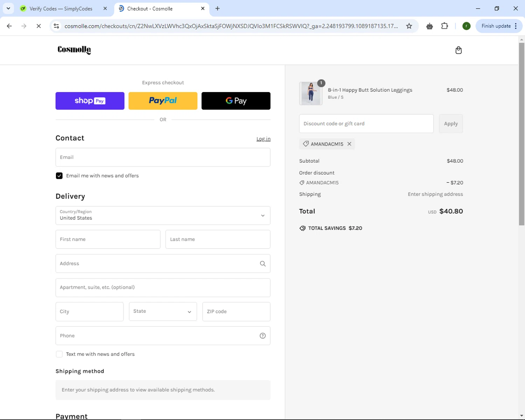Focus the Address input field

pyautogui.click(x=163, y=264)
